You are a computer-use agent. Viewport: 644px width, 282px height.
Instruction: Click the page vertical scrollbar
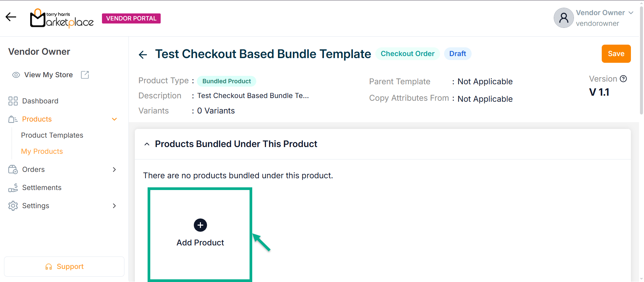(x=641, y=67)
